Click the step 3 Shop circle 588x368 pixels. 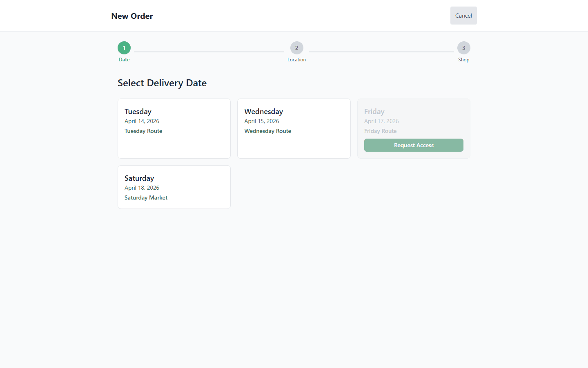[463, 47]
